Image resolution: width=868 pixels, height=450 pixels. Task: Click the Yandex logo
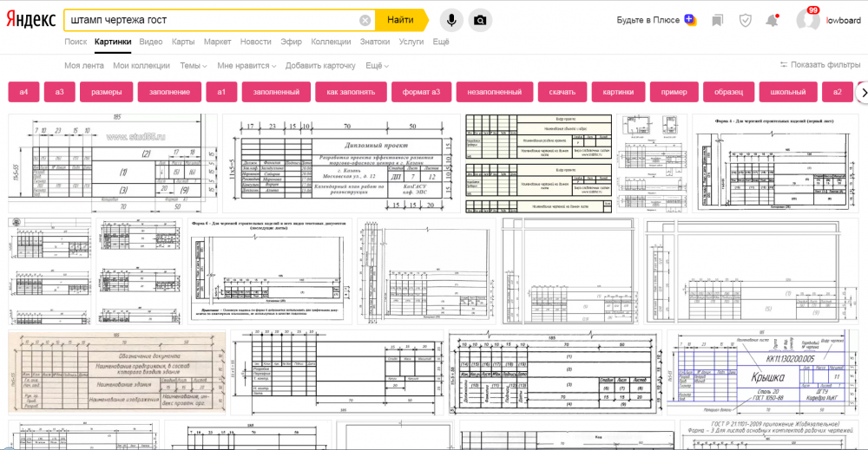point(31,20)
